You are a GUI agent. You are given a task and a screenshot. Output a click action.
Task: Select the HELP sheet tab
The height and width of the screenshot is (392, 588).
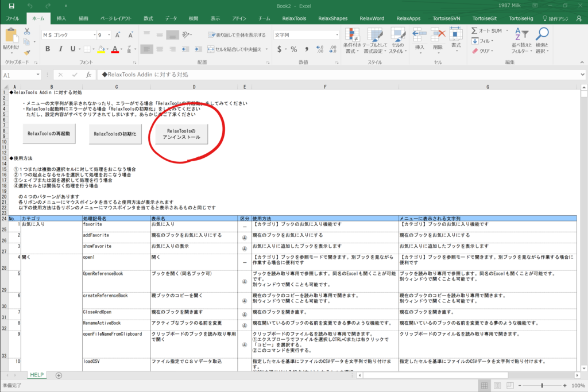click(37, 375)
